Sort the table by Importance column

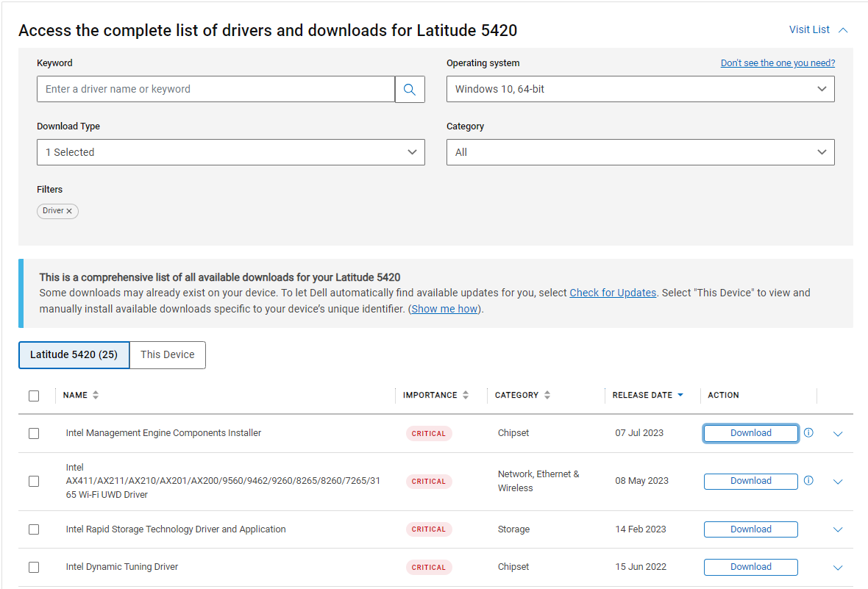tap(466, 395)
